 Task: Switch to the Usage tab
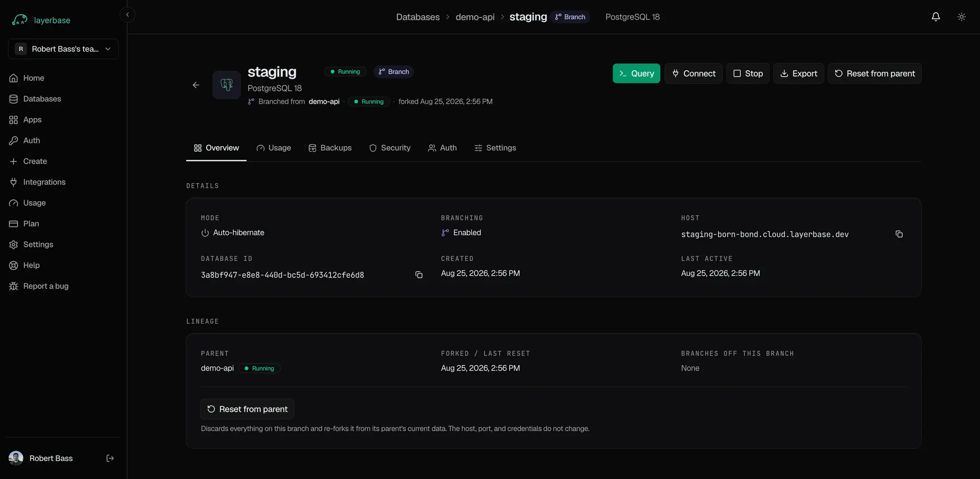[274, 148]
